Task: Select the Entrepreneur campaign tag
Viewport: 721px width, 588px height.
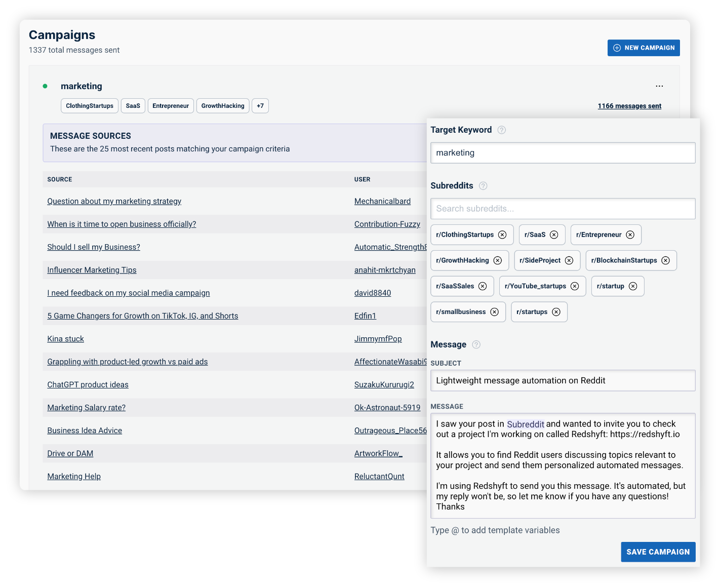Action: coord(171,106)
